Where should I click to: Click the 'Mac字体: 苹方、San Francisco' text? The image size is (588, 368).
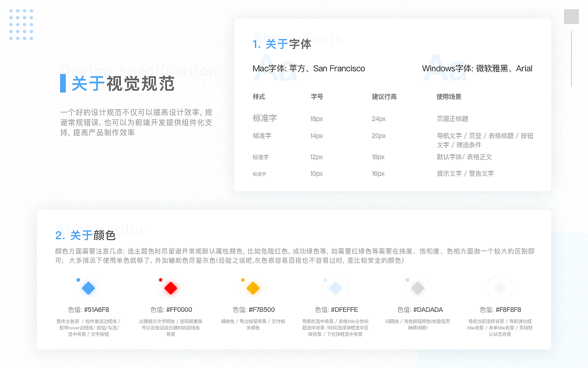(308, 68)
